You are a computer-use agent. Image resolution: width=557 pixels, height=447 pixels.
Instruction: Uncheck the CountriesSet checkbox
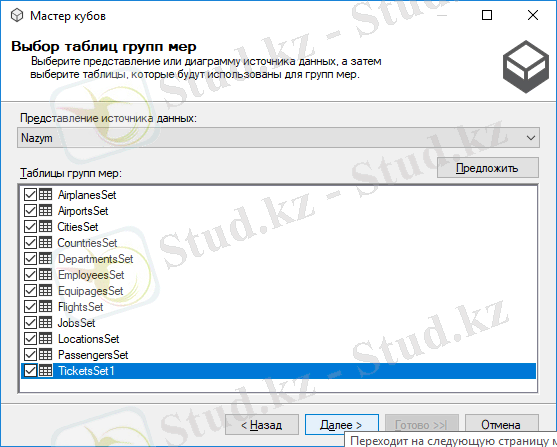pyautogui.click(x=30, y=242)
